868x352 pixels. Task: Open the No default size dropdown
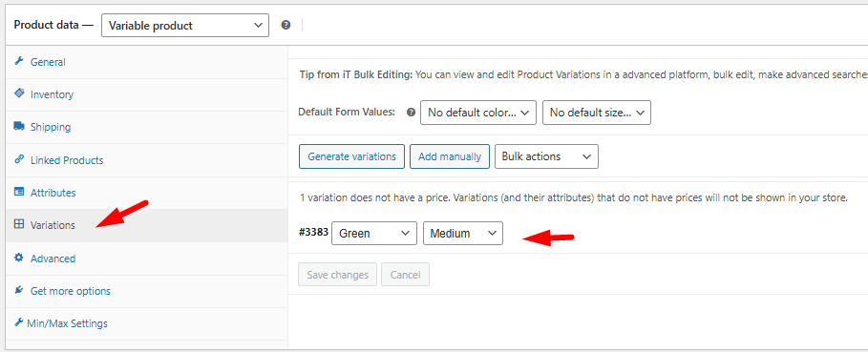pos(597,113)
